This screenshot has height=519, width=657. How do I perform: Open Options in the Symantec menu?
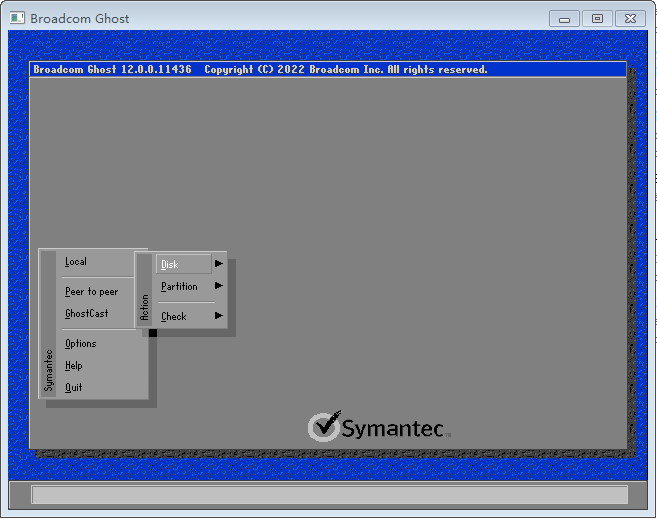point(80,344)
